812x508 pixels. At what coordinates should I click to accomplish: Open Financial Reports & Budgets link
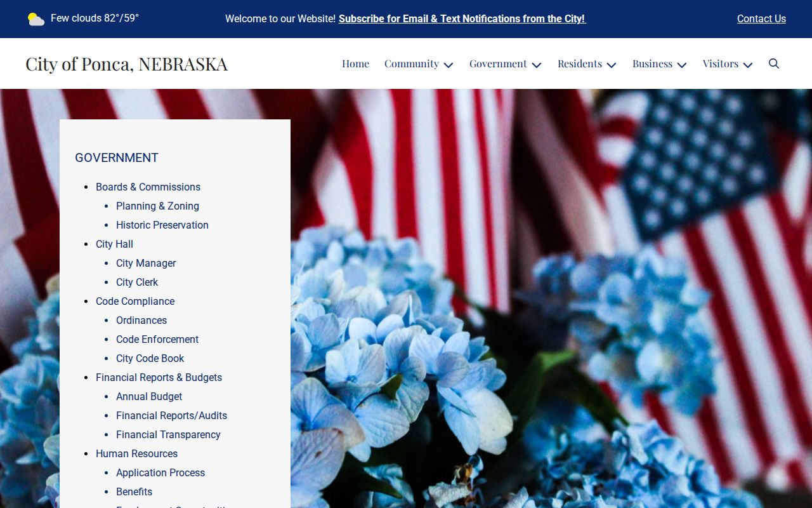tap(159, 377)
